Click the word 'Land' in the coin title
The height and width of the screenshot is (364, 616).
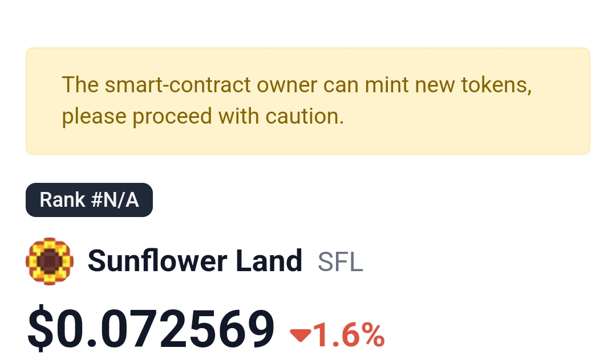(269, 260)
